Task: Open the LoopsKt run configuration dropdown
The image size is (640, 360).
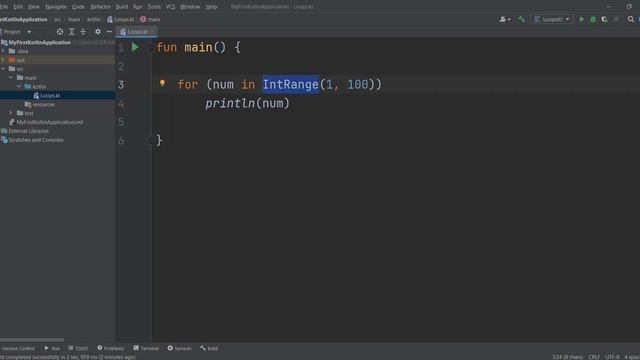Action: click(x=551, y=19)
